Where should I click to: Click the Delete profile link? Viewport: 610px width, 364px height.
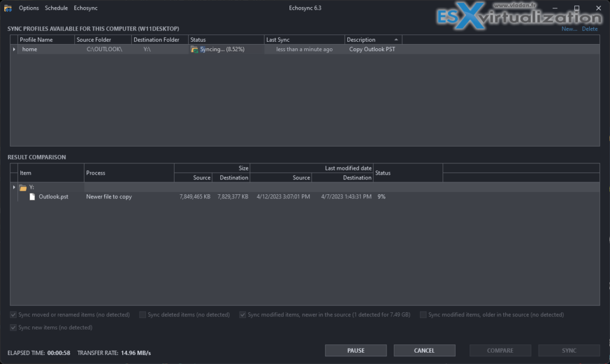click(x=589, y=29)
